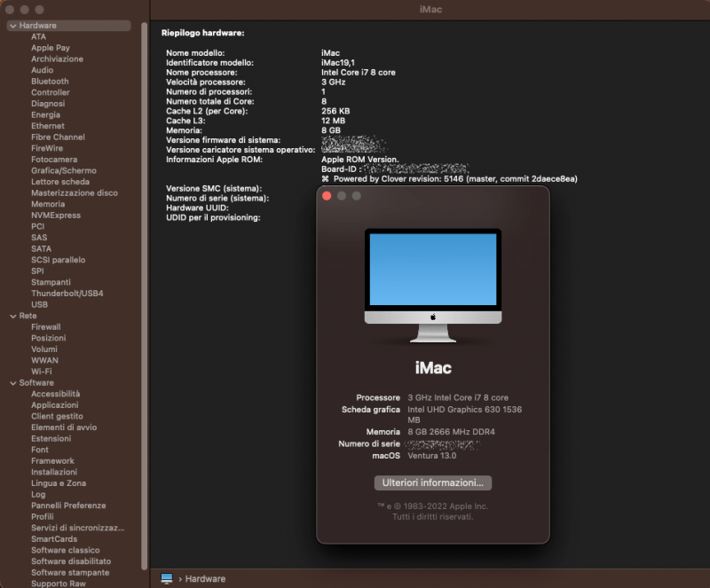
Task: Select Fibre Channel in the sidebar
Action: pyautogui.click(x=58, y=137)
